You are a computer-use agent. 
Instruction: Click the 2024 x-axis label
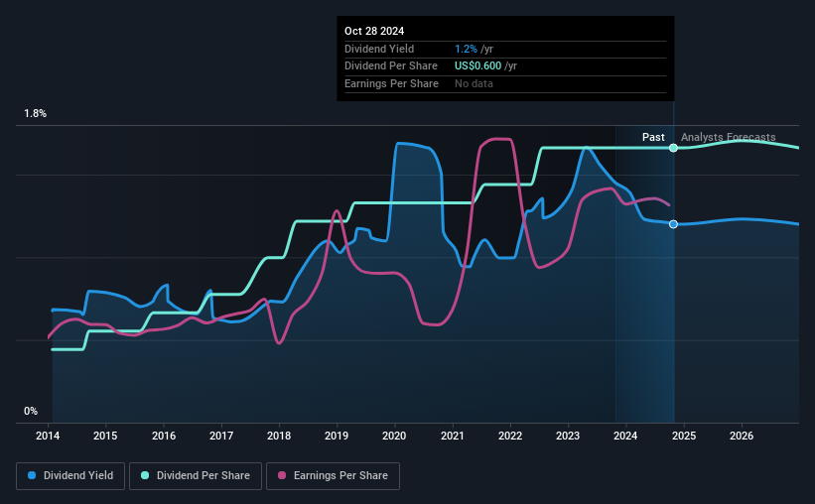(x=625, y=436)
